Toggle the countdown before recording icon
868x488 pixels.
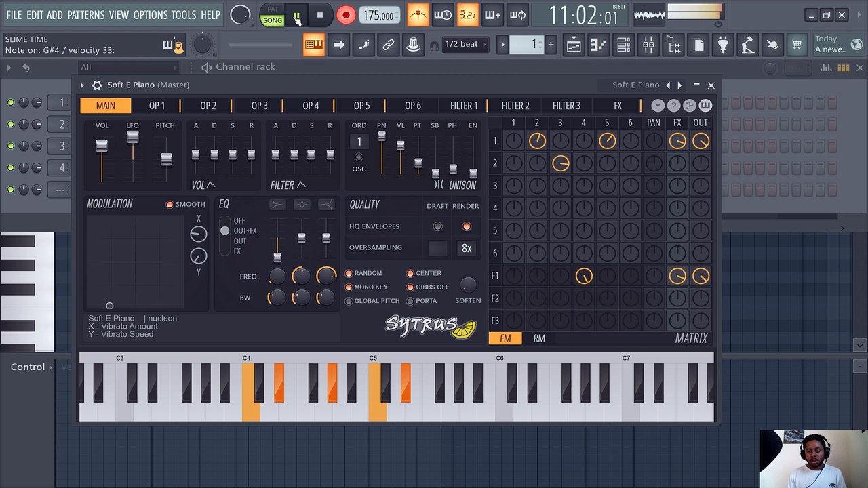[x=467, y=15]
